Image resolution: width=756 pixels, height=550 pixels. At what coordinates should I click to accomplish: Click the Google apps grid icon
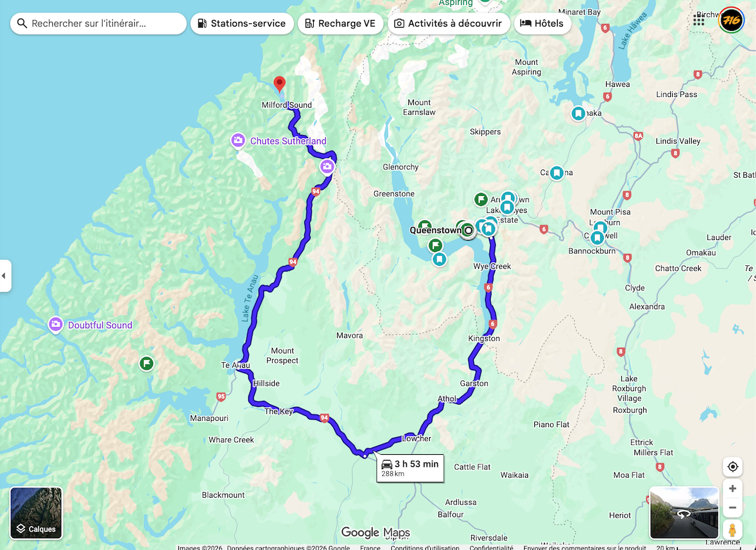point(699,20)
